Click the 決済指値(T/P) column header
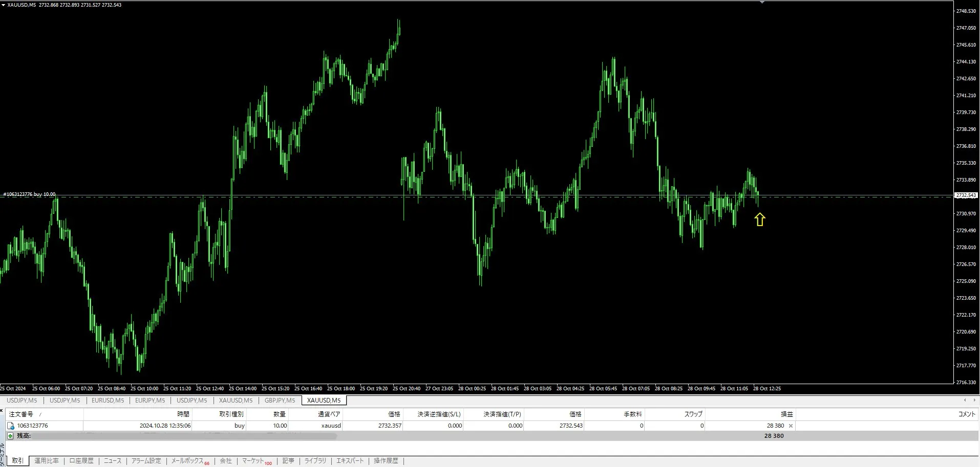Image resolution: width=980 pixels, height=467 pixels. pyautogui.click(x=494, y=414)
